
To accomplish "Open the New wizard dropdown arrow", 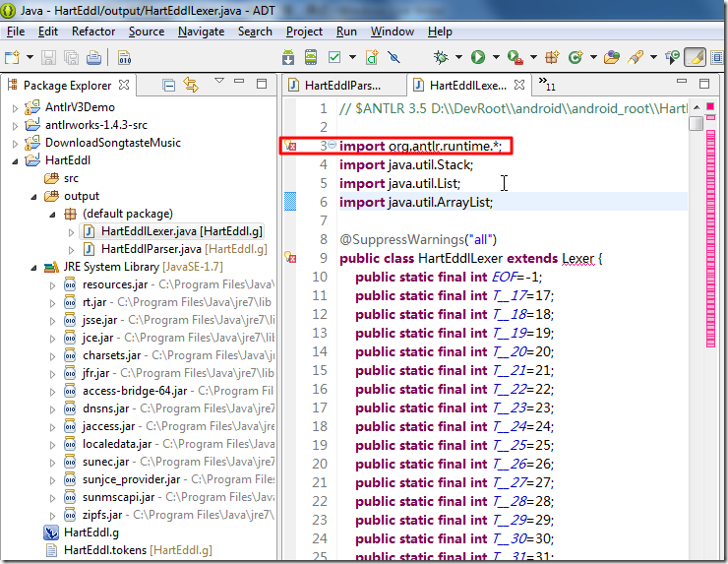I will click(30, 58).
